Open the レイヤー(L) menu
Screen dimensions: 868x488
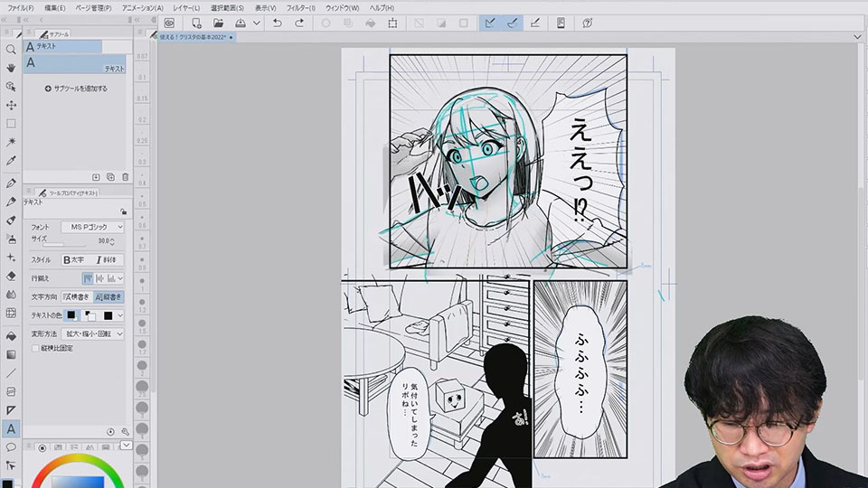click(x=186, y=8)
